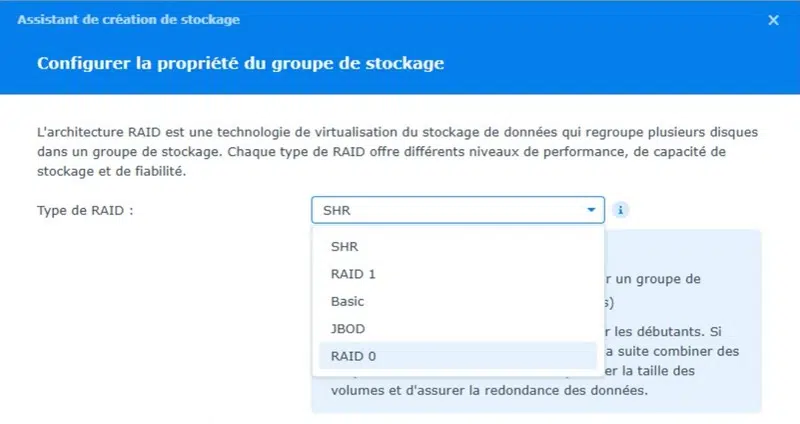Image resolution: width=800 pixels, height=424 pixels.
Task: Pick the Basic RAID type option
Action: click(347, 301)
